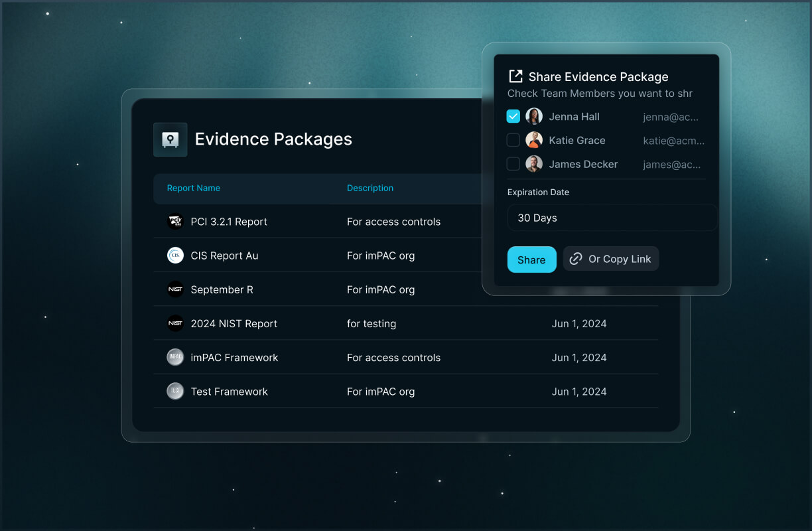812x531 pixels.
Task: Click Jenna Hall's profile avatar
Action: click(533, 115)
